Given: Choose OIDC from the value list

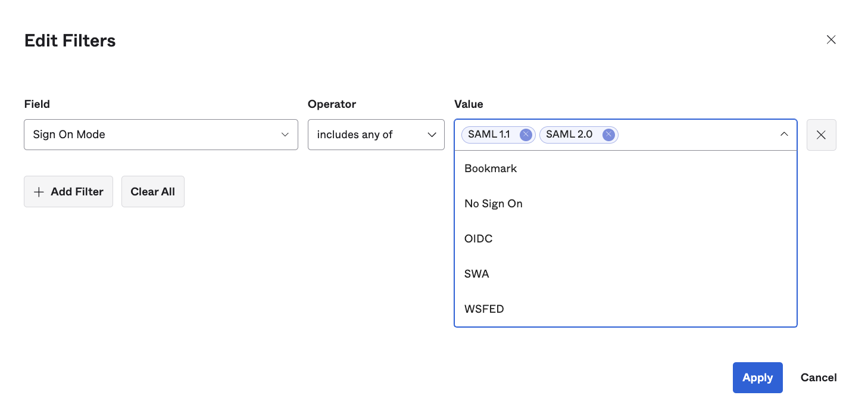Looking at the screenshot, I should pos(478,239).
